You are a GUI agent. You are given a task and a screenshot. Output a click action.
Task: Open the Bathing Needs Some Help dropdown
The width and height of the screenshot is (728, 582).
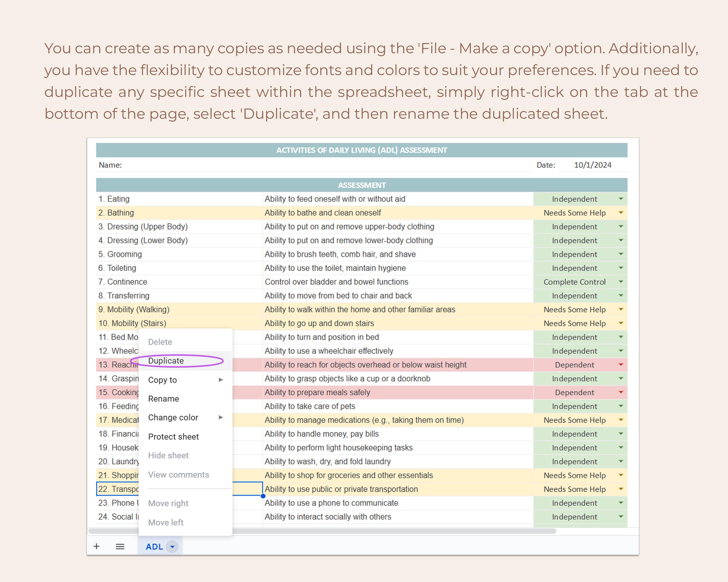(x=621, y=212)
